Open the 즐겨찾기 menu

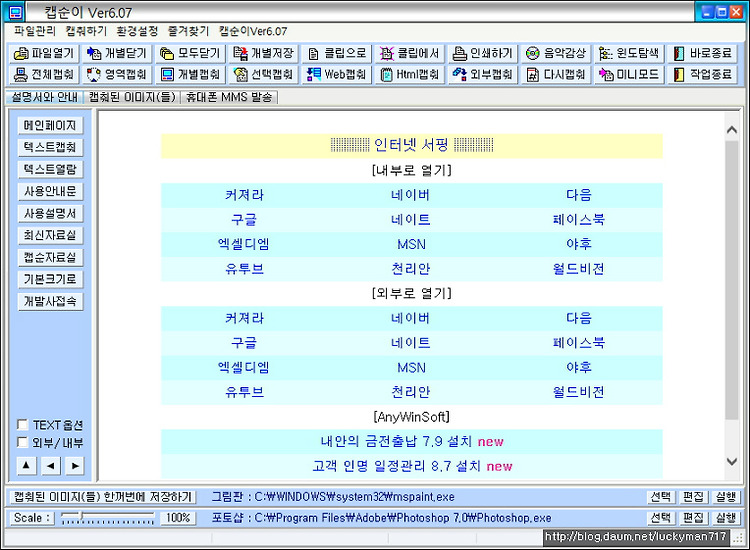pyautogui.click(x=188, y=31)
